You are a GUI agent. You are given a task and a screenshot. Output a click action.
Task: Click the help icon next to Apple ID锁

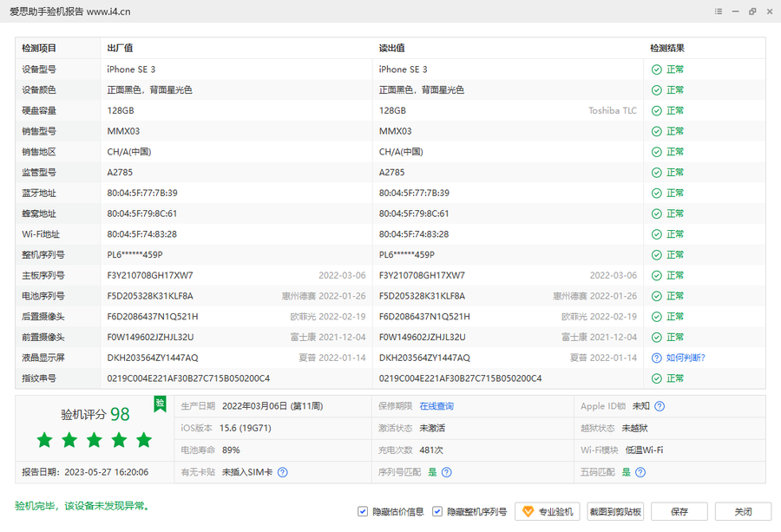click(660, 406)
